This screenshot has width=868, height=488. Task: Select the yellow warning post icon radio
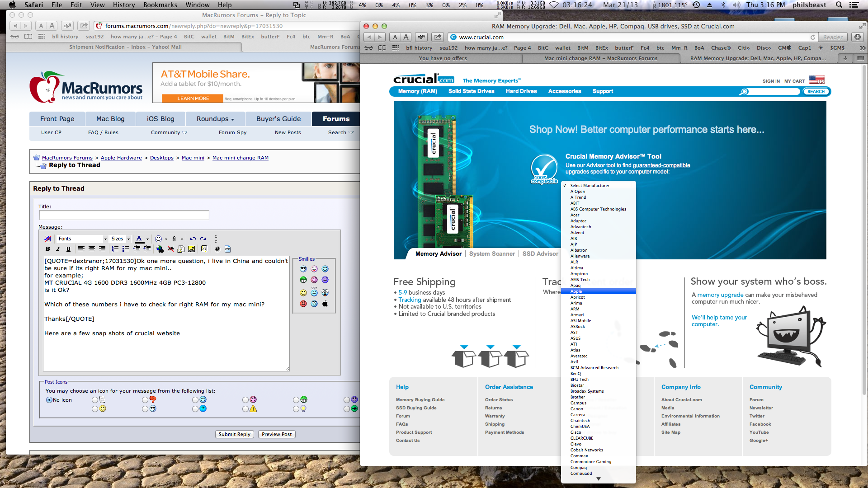245,409
